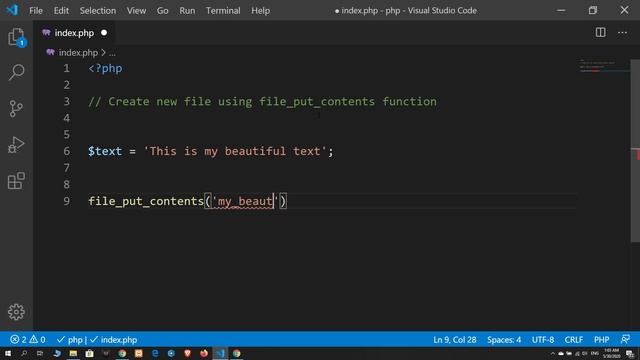Open the Run menu
The image size is (640, 360).
click(187, 11)
